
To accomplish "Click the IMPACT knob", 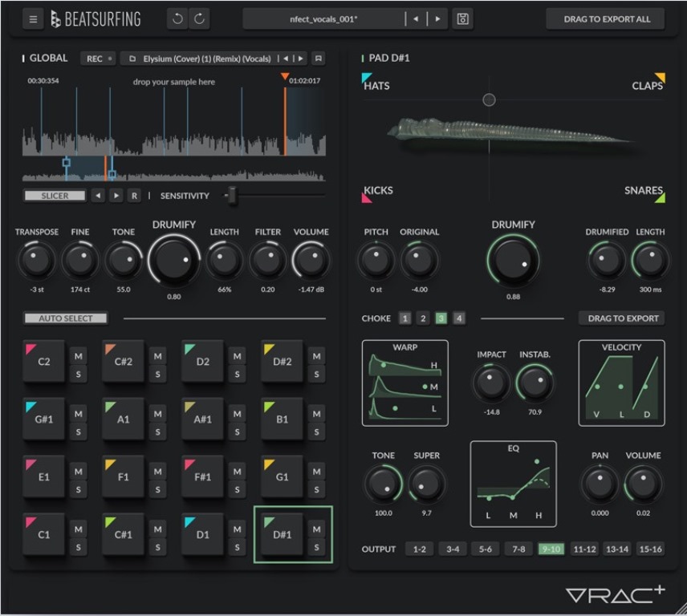I will 491,383.
